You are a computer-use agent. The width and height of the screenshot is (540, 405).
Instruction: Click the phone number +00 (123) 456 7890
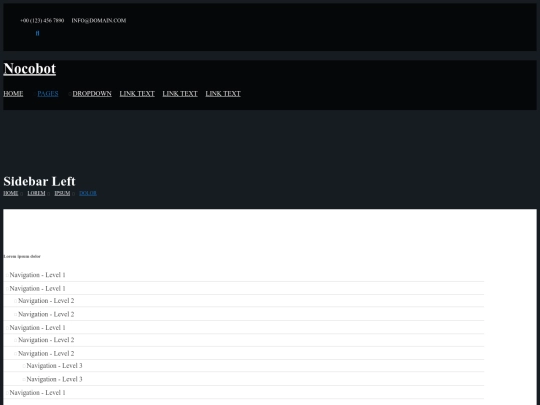pos(42,21)
